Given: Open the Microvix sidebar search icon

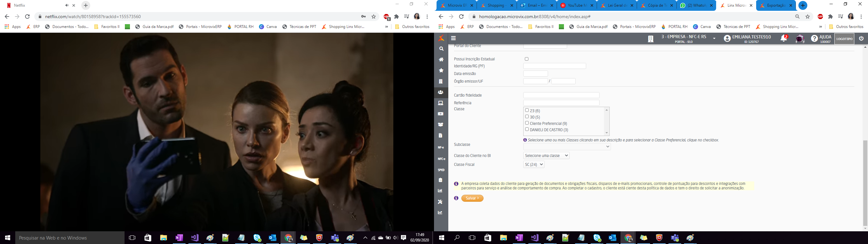Looking at the screenshot, I should click(x=441, y=49).
